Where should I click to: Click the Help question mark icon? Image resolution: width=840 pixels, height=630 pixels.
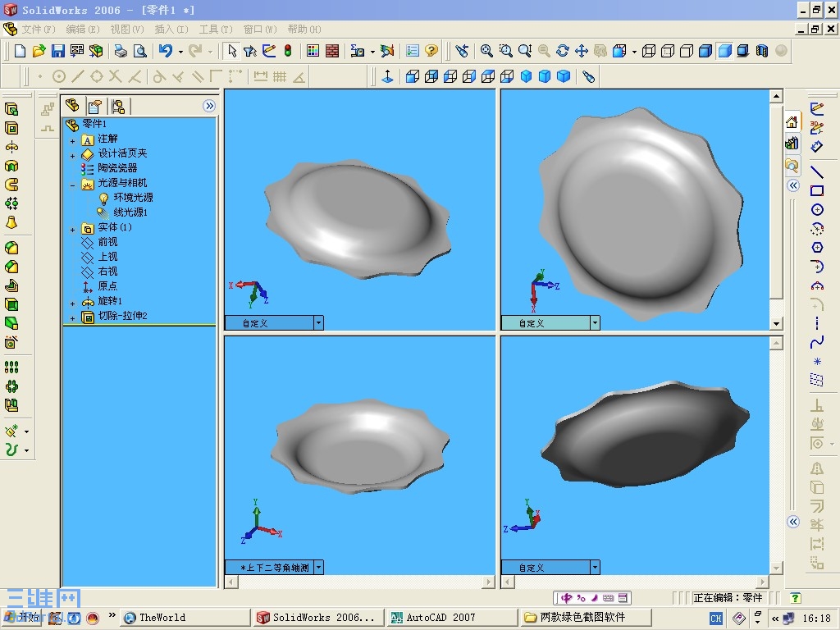(431, 51)
